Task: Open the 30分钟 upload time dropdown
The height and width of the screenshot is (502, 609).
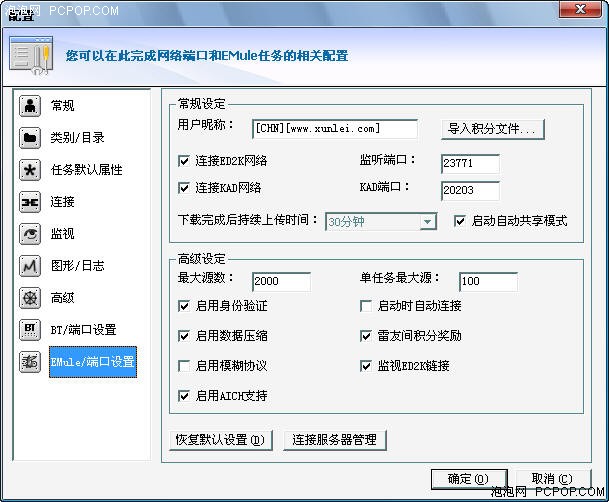Action: point(381,222)
